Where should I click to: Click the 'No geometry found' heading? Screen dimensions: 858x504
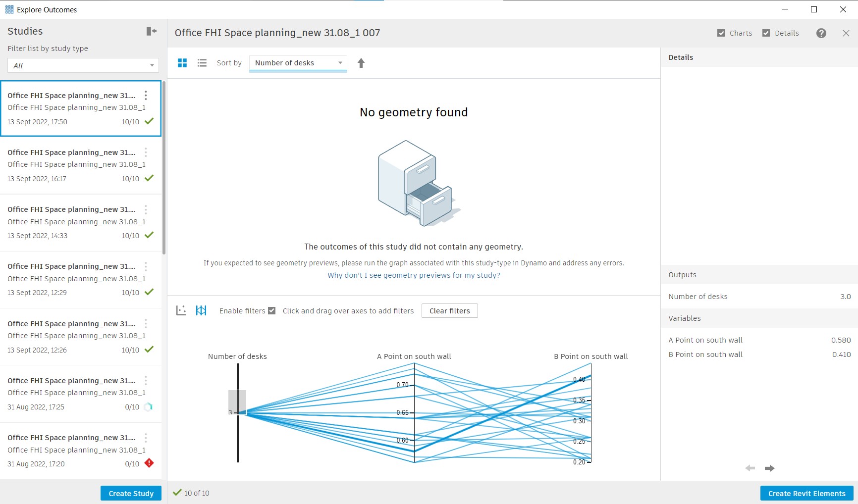click(414, 112)
